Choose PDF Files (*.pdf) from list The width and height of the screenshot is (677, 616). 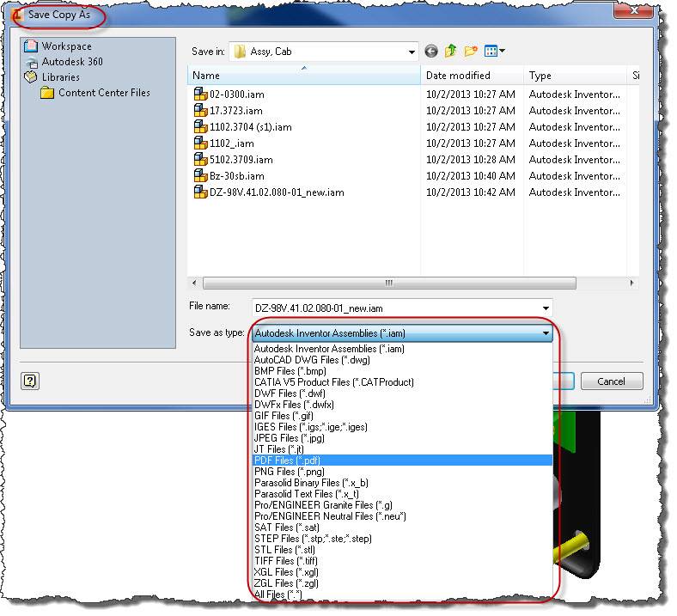[x=288, y=460]
